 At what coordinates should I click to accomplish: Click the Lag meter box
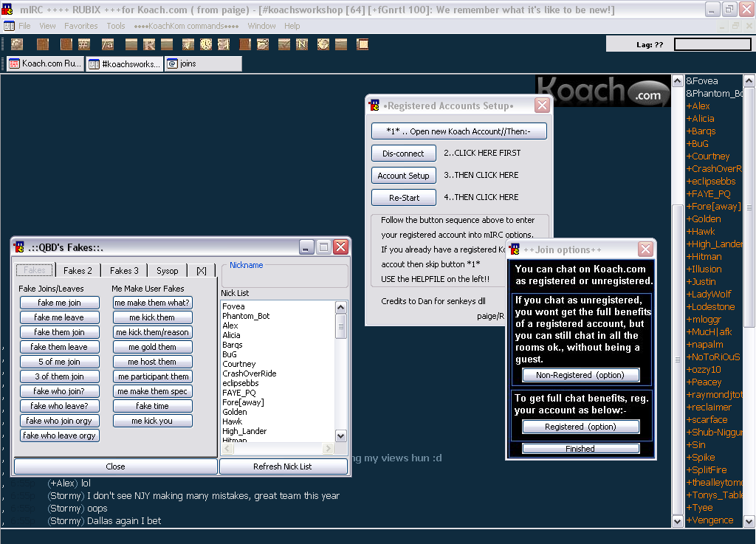(712, 44)
